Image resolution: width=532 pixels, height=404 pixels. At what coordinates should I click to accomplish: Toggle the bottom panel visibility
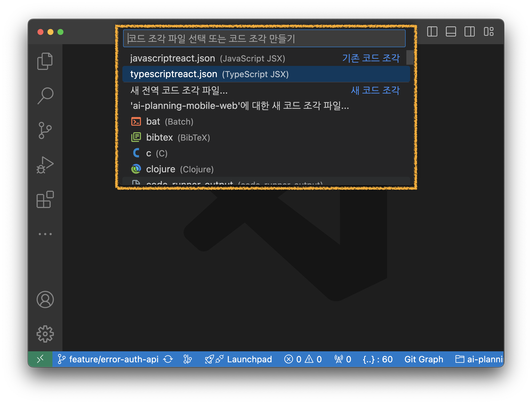451,32
